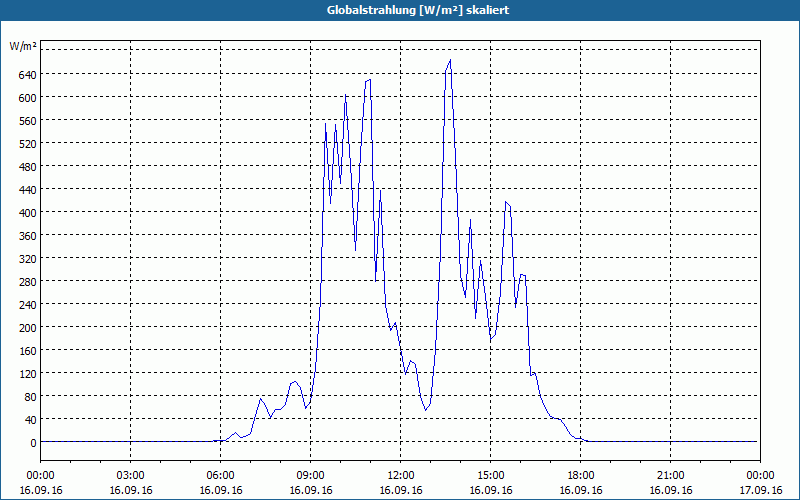The width and height of the screenshot is (800, 500).
Task: Click the "16.09.16" date under 12:00
Action: click(x=401, y=490)
